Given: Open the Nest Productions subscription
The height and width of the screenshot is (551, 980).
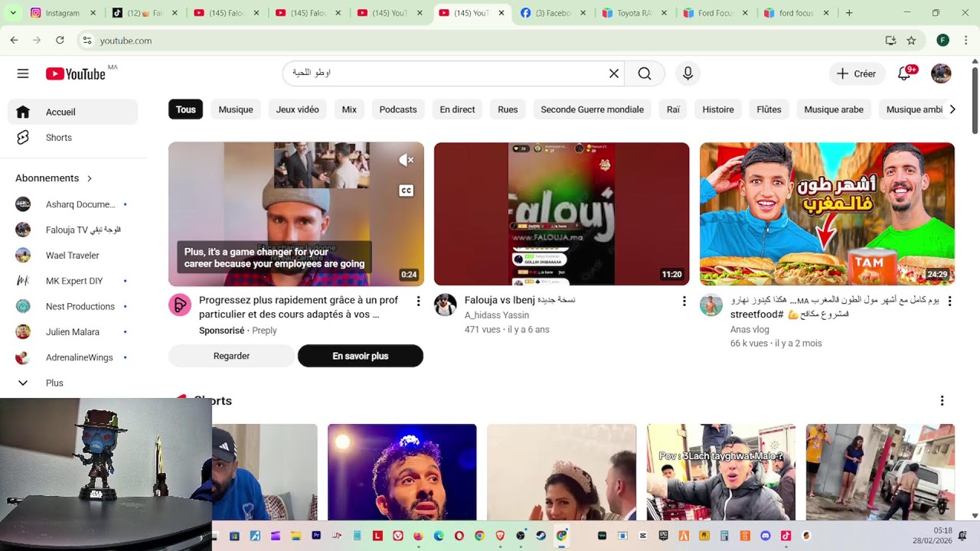Looking at the screenshot, I should 73,306.
